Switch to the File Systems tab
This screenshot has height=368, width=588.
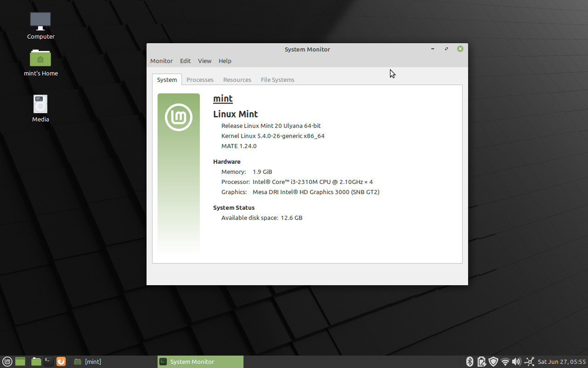(x=277, y=80)
